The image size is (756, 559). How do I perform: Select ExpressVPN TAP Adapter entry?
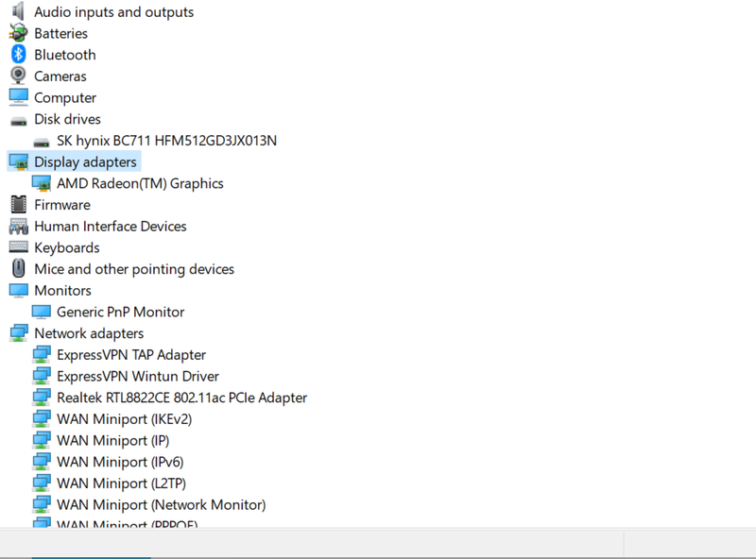tap(131, 355)
